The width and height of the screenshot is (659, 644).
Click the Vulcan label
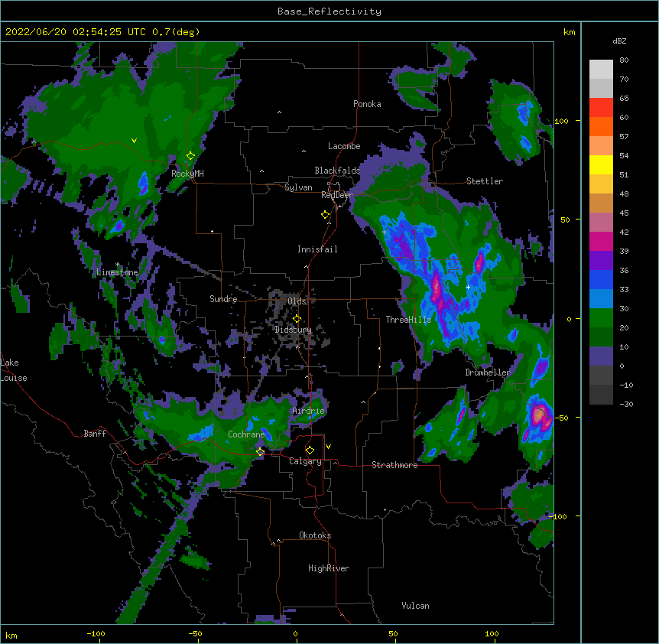click(x=415, y=606)
